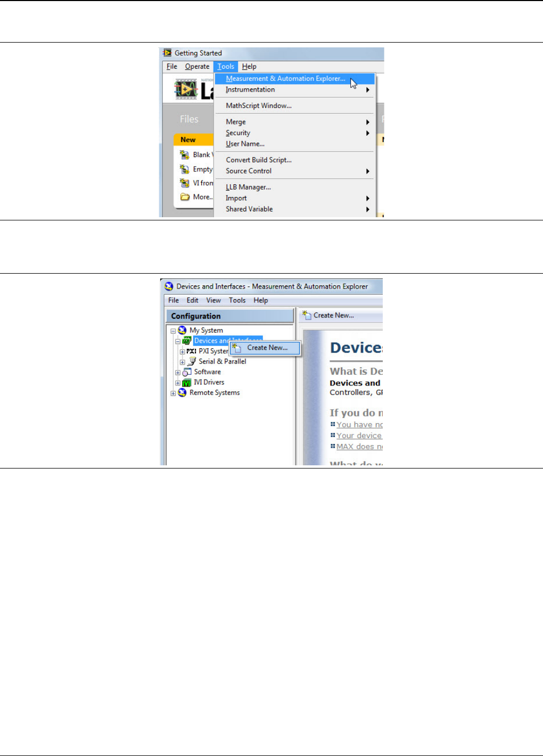
Task: Open the View menu in Explorer window
Action: tap(213, 300)
